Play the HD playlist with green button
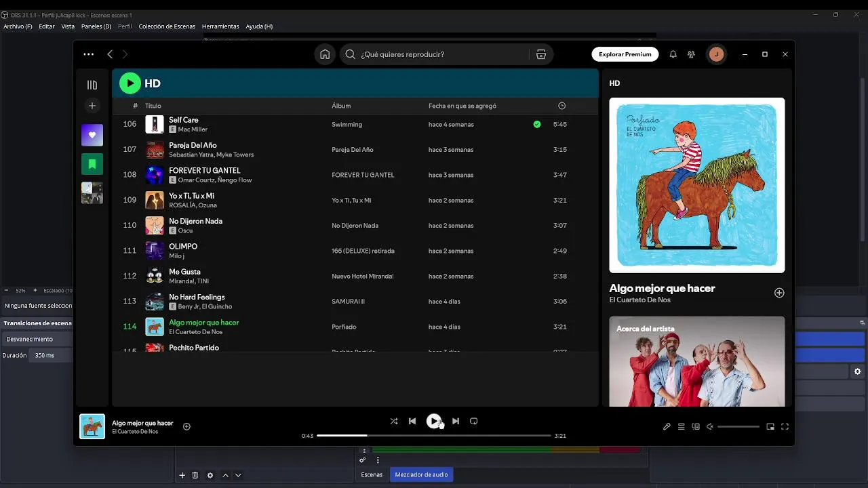This screenshot has width=868, height=488. tap(130, 83)
